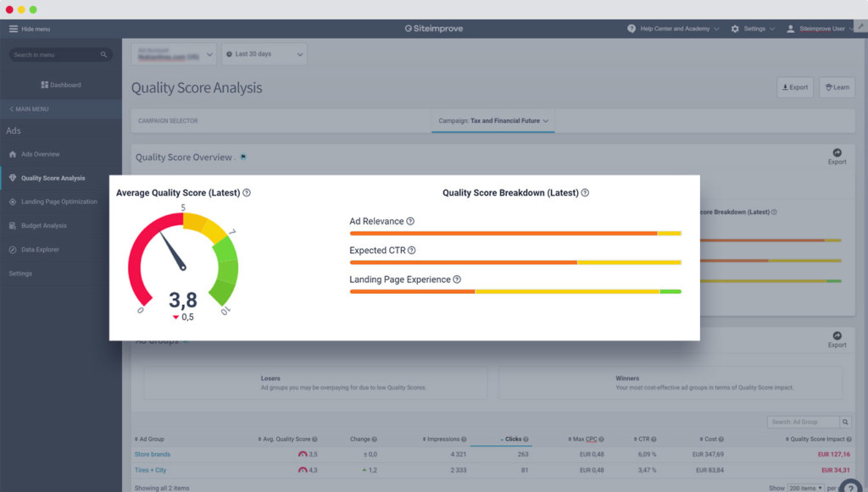Click the tooltip icon next to Ad Relevance
Viewport: 868px width, 492px height.
tap(412, 221)
